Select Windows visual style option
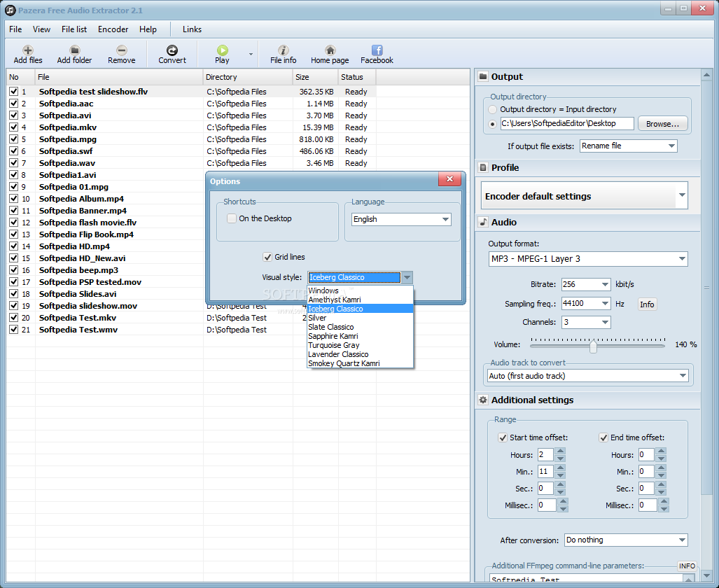The height and width of the screenshot is (588, 719). tap(360, 290)
